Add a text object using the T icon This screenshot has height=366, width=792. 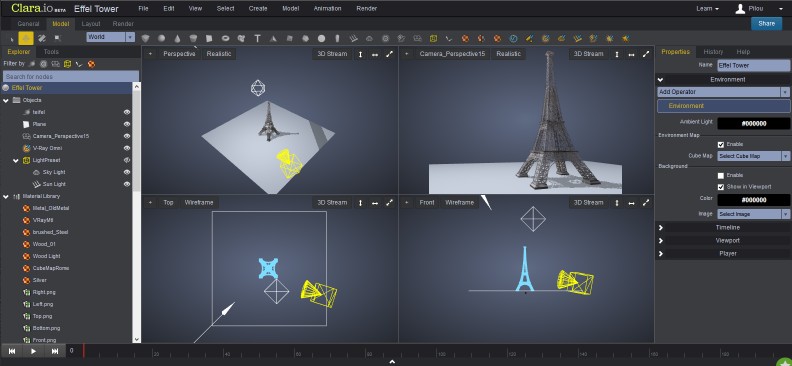point(257,38)
